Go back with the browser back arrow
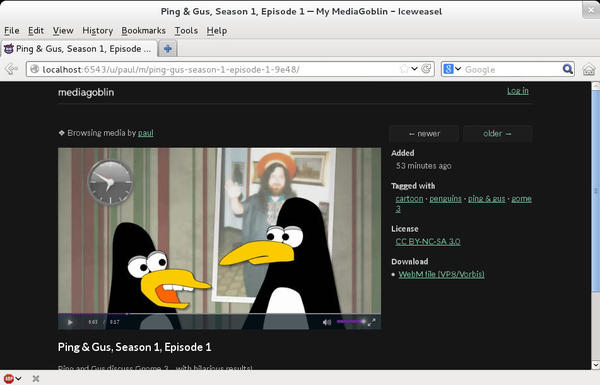The width and height of the screenshot is (600, 385). (x=11, y=69)
